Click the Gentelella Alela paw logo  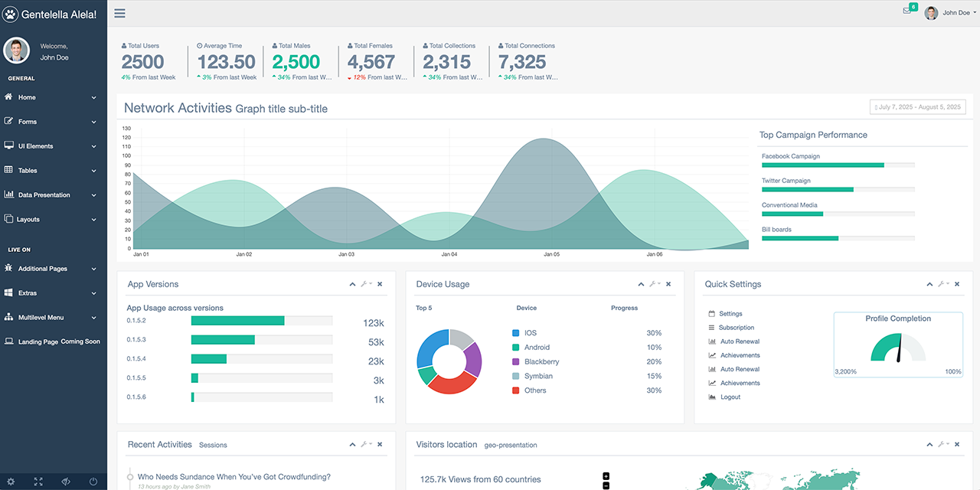11,14
